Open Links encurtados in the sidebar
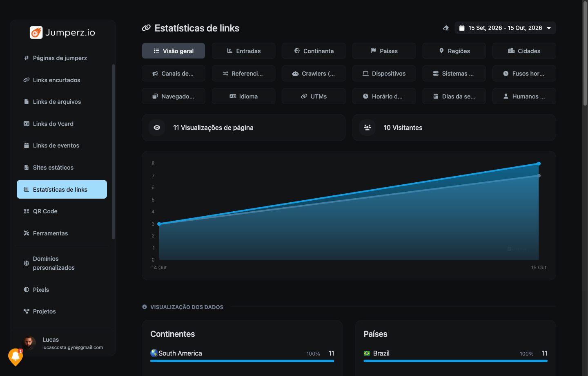Image resolution: width=588 pixels, height=376 pixels. pyautogui.click(x=62, y=80)
